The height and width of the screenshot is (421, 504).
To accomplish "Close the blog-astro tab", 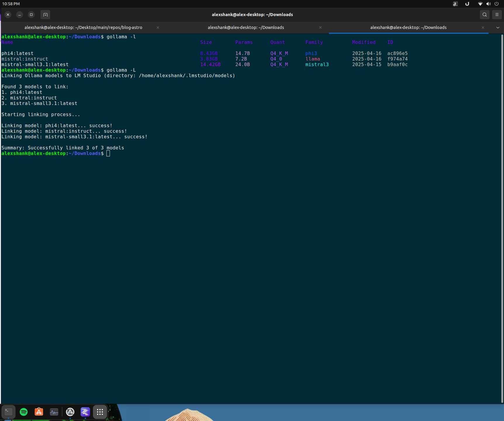I will [158, 27].
